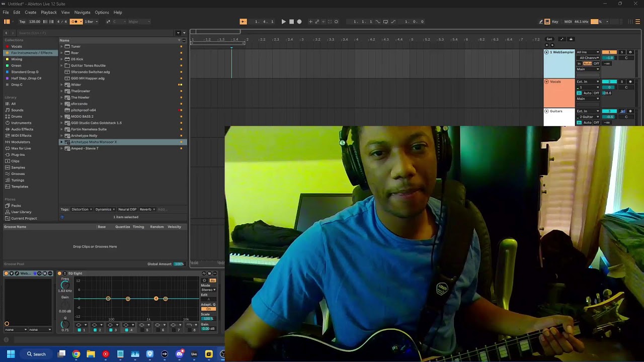This screenshot has width=644, height=362.
Task: Toggle EQ Eight spectrum analyzer icon
Action: [x=213, y=281]
